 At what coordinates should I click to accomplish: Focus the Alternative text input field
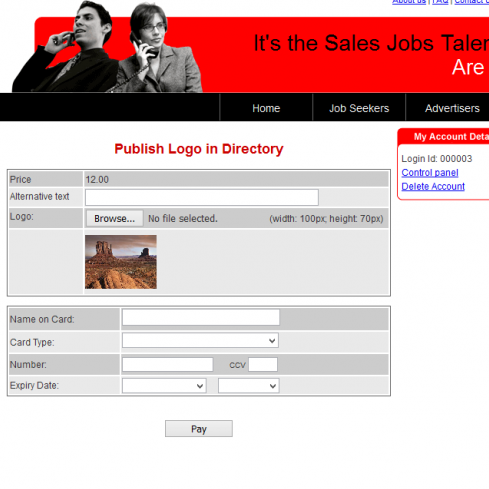[x=202, y=198]
